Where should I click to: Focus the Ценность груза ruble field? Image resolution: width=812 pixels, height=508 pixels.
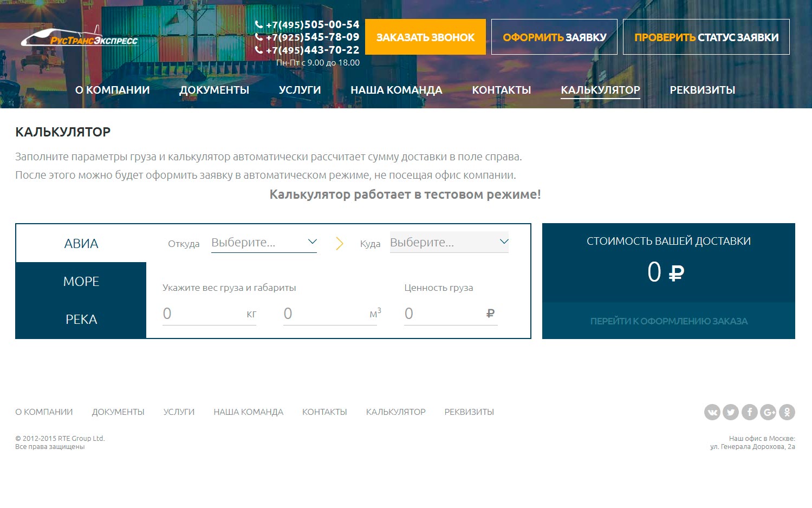pos(451,314)
